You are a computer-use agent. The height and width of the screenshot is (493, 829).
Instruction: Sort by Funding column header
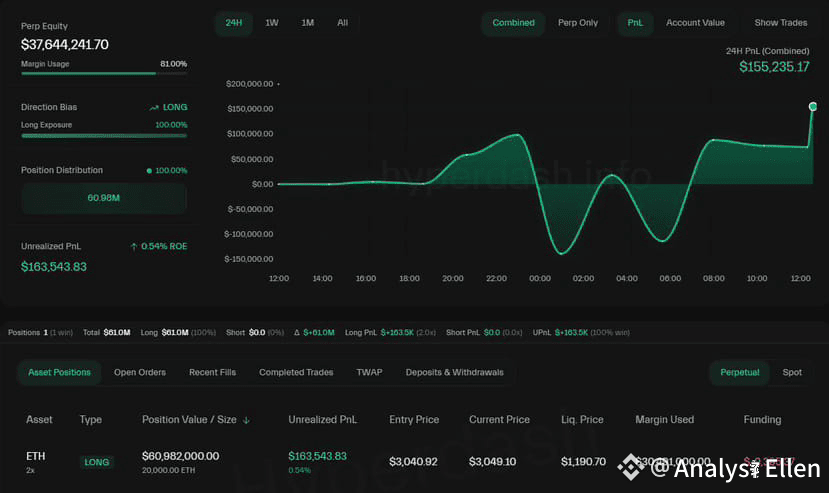click(x=762, y=419)
